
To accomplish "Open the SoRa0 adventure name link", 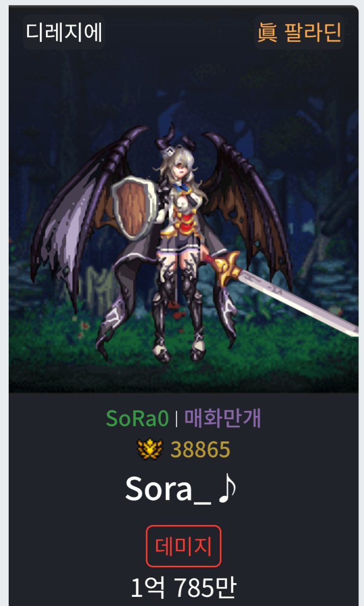I will [x=137, y=418].
